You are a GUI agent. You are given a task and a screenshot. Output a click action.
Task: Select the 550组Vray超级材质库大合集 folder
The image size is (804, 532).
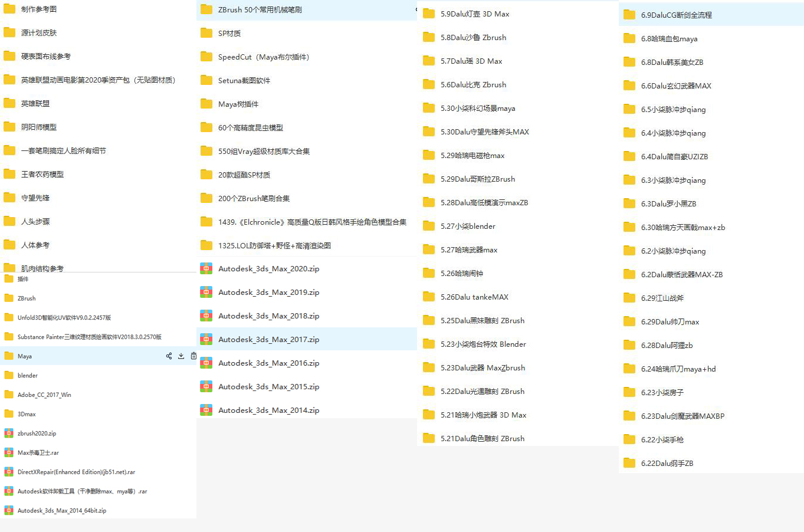click(264, 152)
